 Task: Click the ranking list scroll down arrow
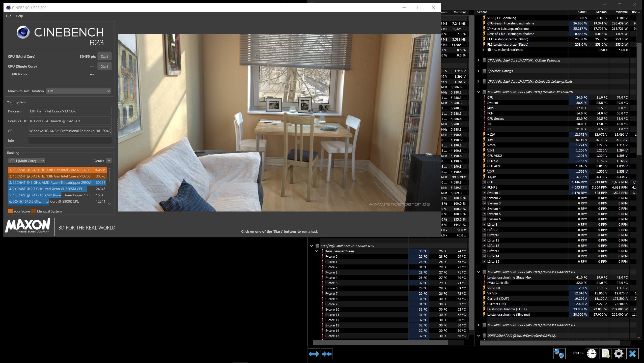[x=109, y=204]
